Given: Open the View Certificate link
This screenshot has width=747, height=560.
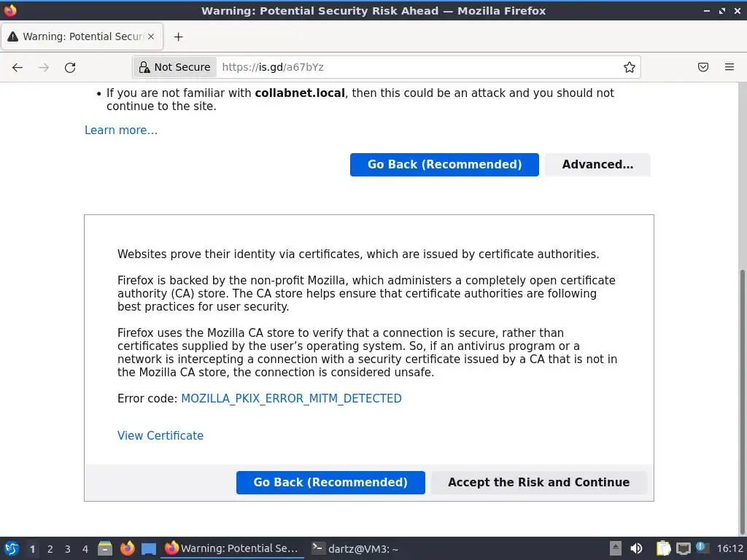Looking at the screenshot, I should click(x=160, y=436).
